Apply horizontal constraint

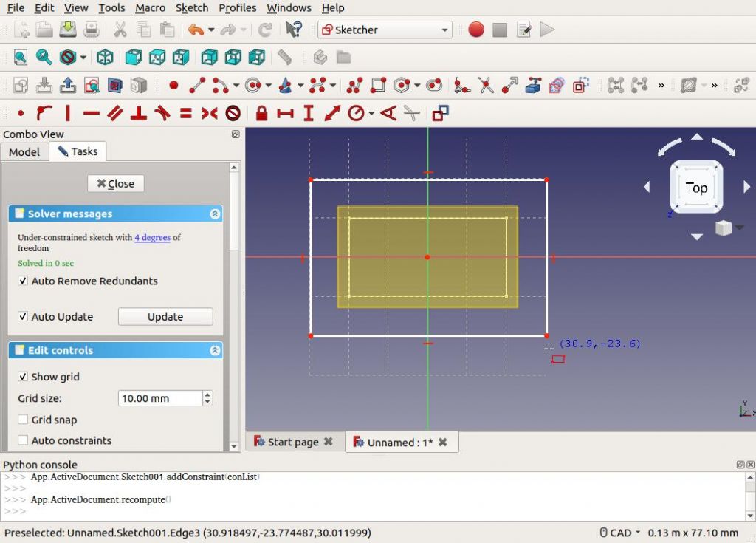91,114
